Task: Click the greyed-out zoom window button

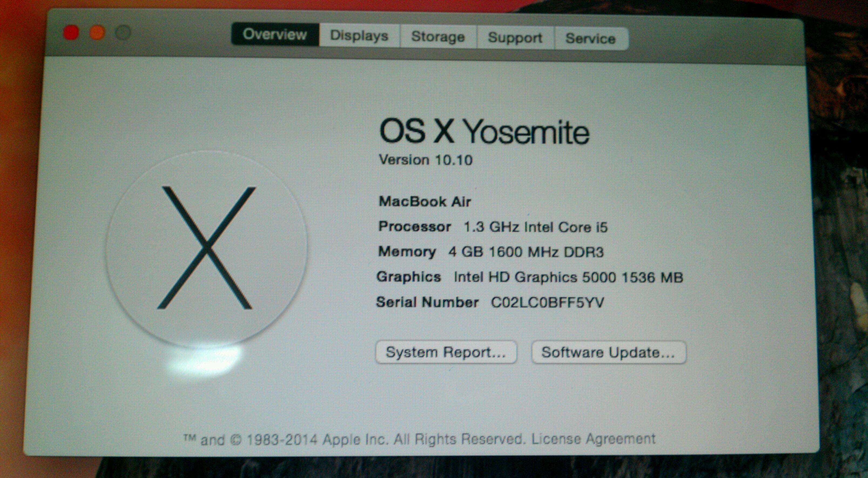Action: click(x=123, y=33)
